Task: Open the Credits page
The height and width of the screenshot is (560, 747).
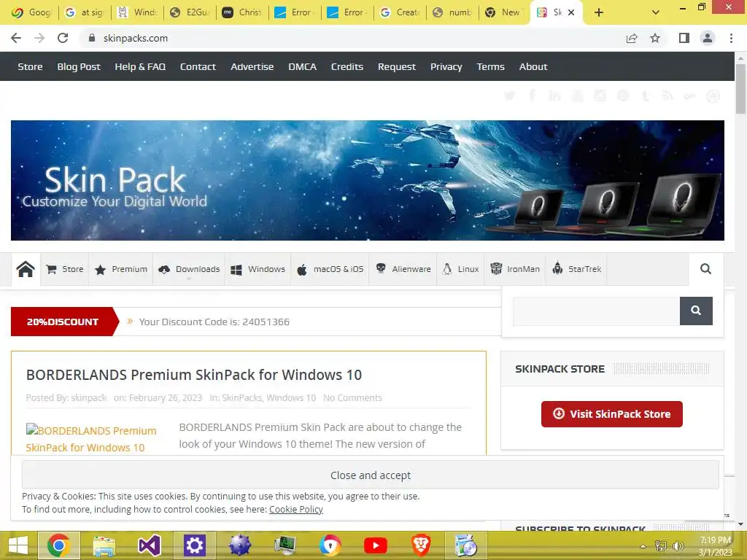Action: (x=347, y=66)
